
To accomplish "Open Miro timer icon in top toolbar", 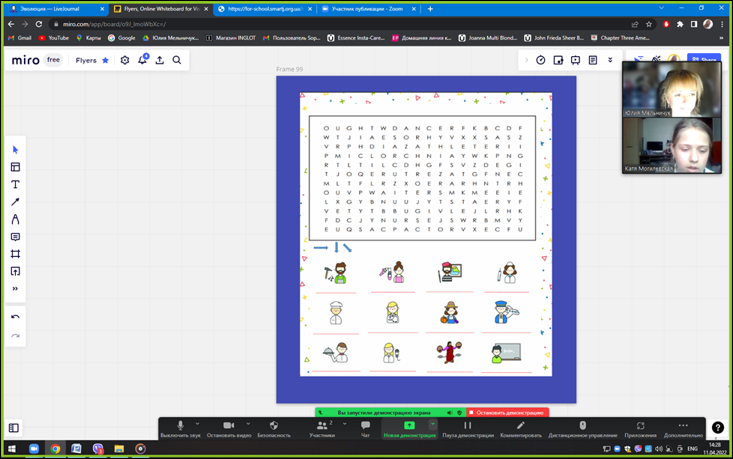I will (541, 60).
